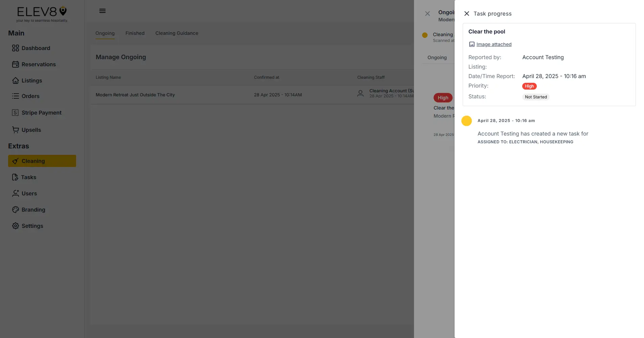This screenshot has width=644, height=338.
Task: Select the Upsells cart icon
Action: tap(16, 130)
